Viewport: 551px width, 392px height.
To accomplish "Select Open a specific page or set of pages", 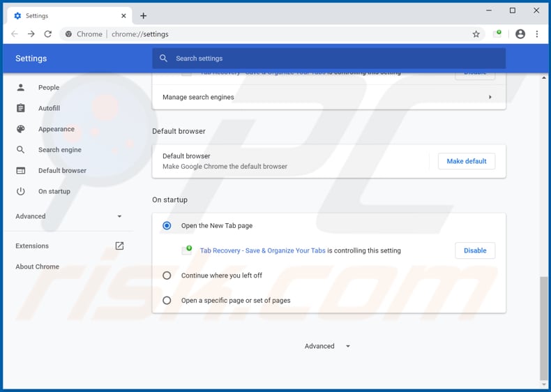I will [167, 300].
